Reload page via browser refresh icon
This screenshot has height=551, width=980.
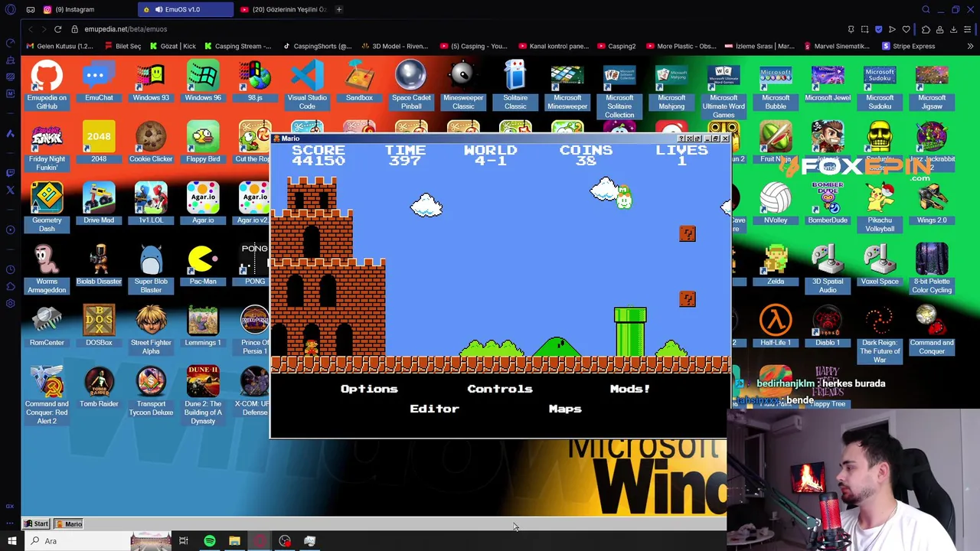(x=57, y=29)
